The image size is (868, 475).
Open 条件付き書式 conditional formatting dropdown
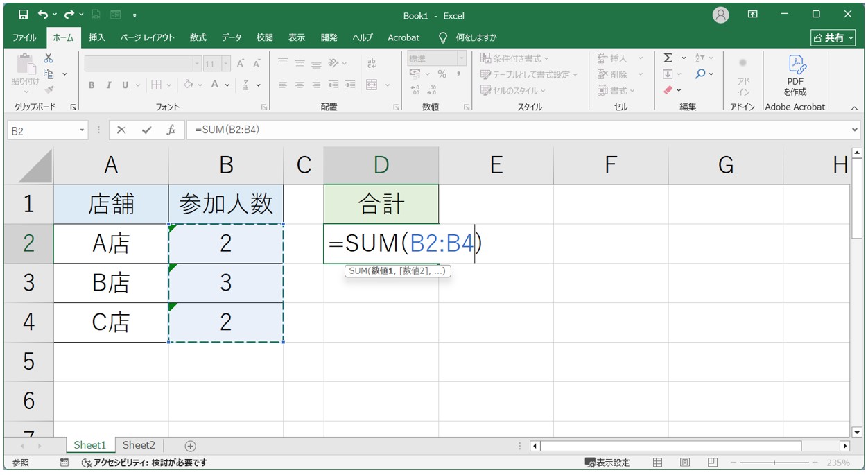point(515,58)
